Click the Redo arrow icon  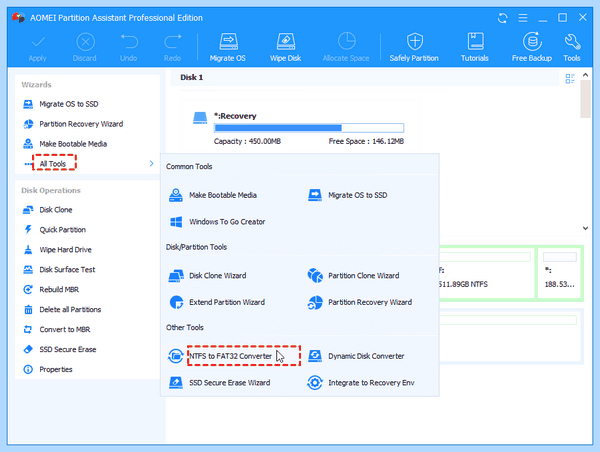[173, 42]
